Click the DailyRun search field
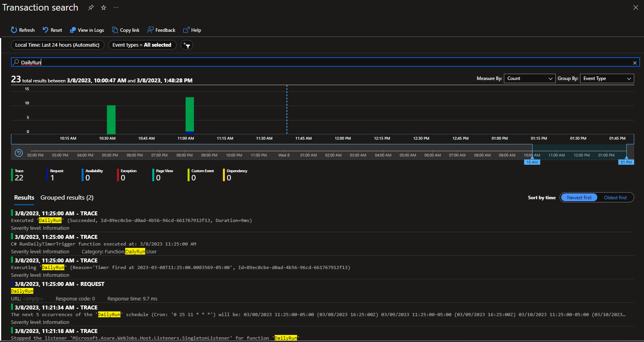The image size is (644, 342). 325,62
